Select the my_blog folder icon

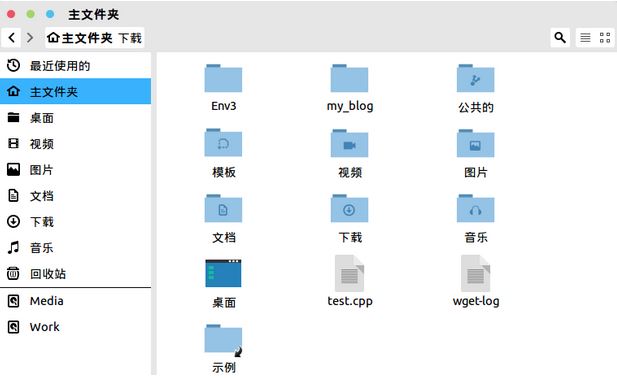pos(349,78)
